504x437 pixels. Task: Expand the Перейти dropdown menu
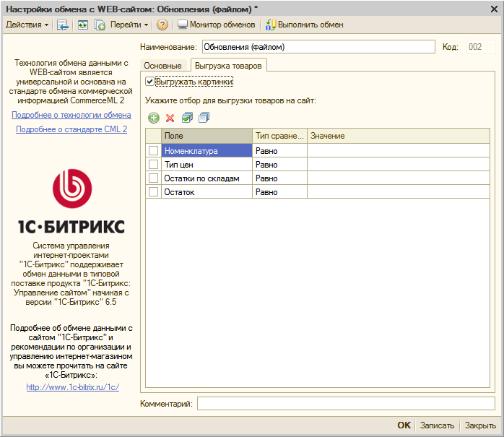pyautogui.click(x=129, y=25)
